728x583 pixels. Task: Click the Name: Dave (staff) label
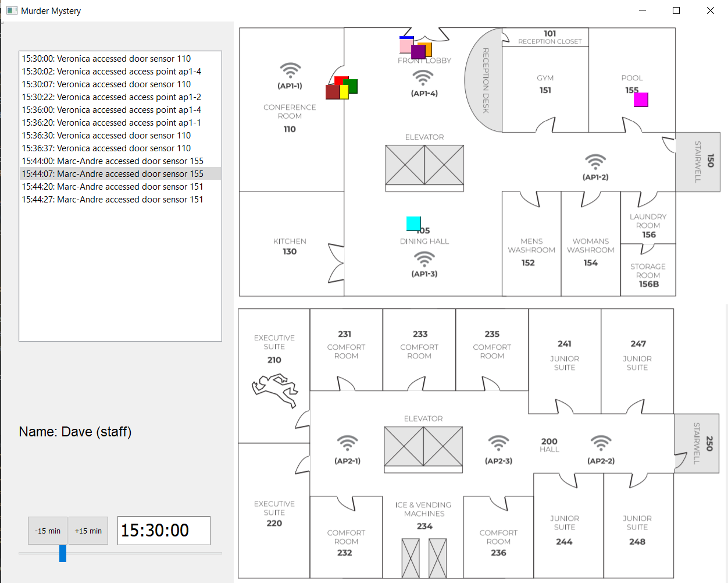click(x=75, y=432)
